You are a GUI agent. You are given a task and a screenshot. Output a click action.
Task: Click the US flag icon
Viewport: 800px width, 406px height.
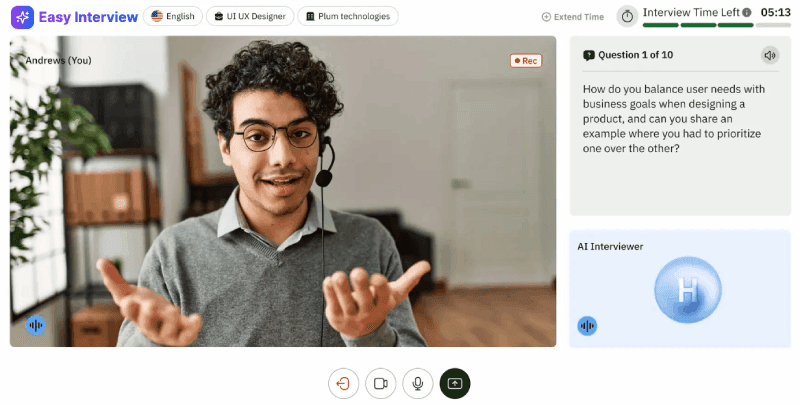(157, 16)
